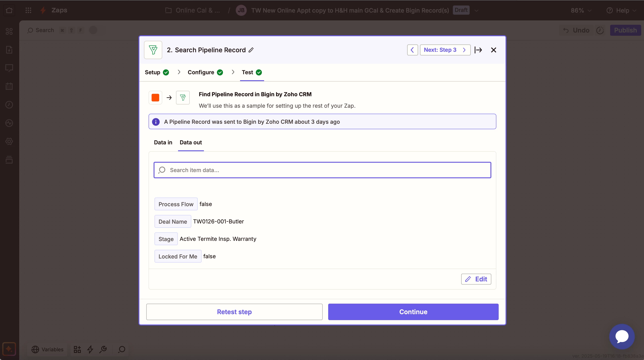Image resolution: width=644 pixels, height=360 pixels.
Task: Switch to the Configure tab
Action: pyautogui.click(x=205, y=72)
